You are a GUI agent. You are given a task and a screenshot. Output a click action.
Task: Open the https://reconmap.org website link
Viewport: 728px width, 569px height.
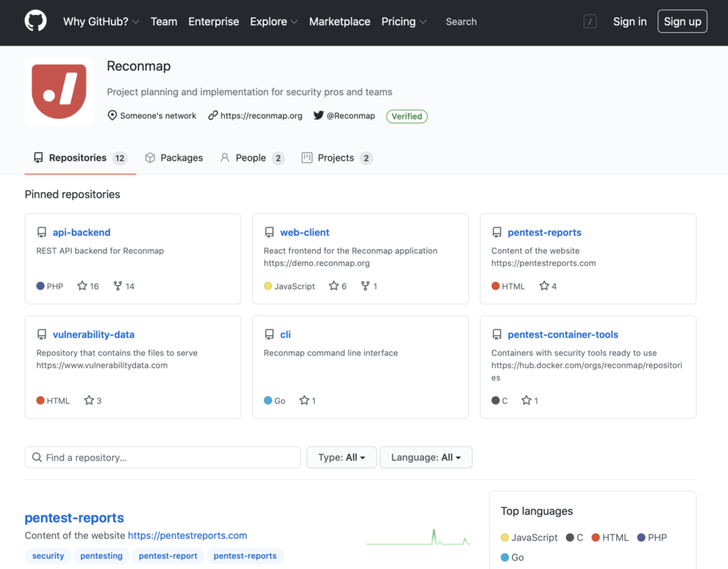click(262, 116)
